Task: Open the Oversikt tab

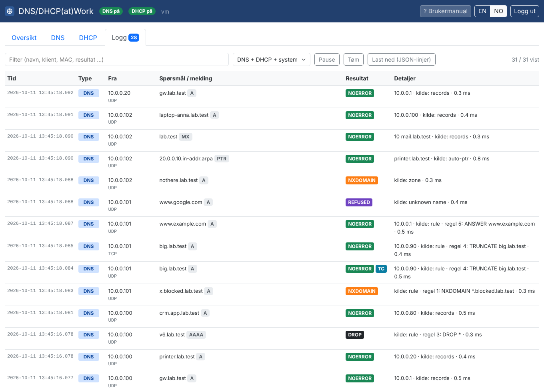Action: (x=24, y=38)
